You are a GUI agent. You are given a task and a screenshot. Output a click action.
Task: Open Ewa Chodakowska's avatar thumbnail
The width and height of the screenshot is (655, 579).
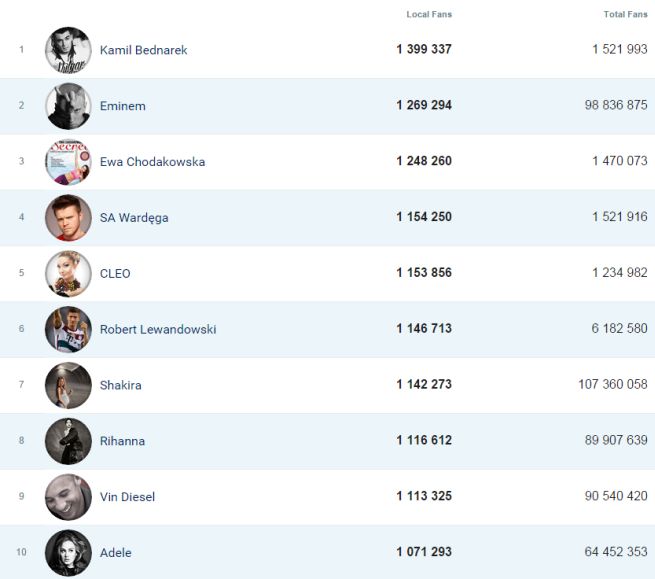[x=68, y=162]
